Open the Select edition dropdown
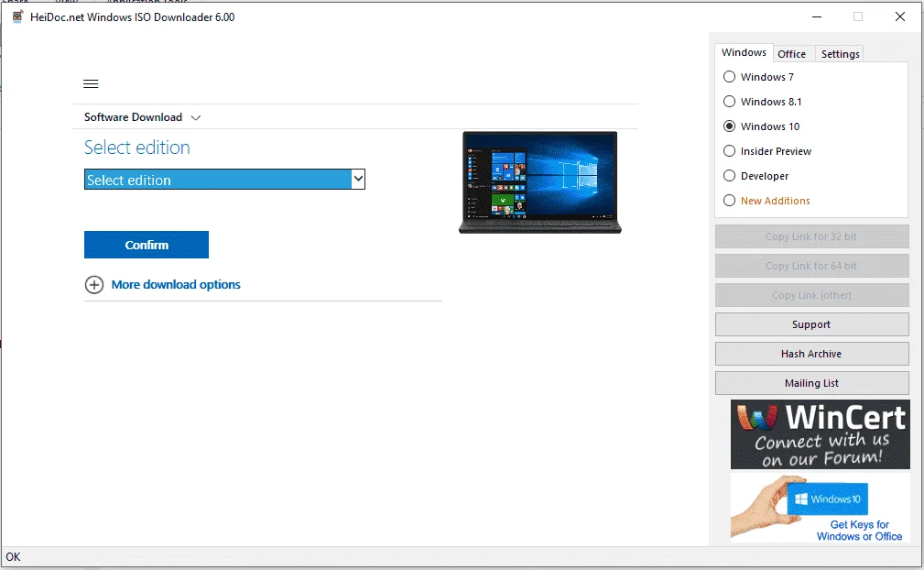Screen dimensions: 924x570 pyautogui.click(x=224, y=180)
